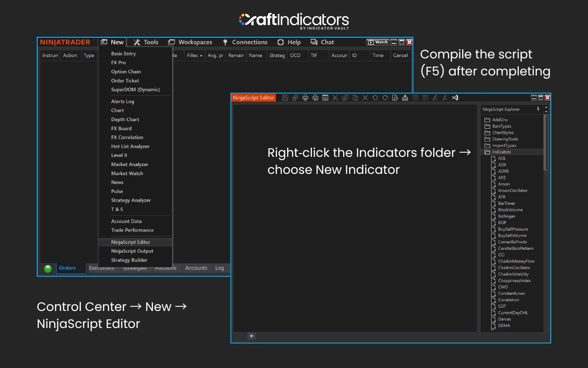Viewport: 588px width, 368px height.
Task: Click the Decrease Indent icon
Action: pyautogui.click(x=415, y=98)
